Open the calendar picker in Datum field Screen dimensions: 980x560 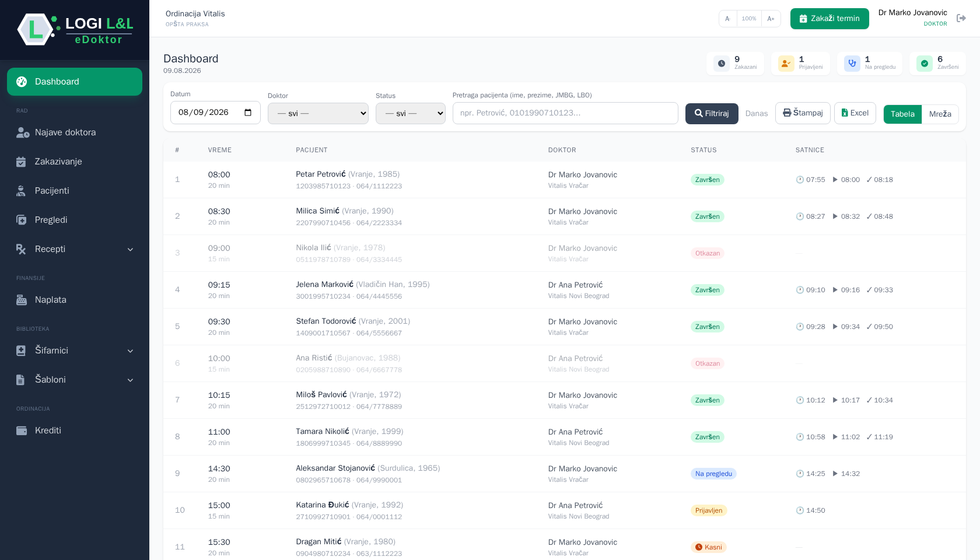pyautogui.click(x=248, y=113)
